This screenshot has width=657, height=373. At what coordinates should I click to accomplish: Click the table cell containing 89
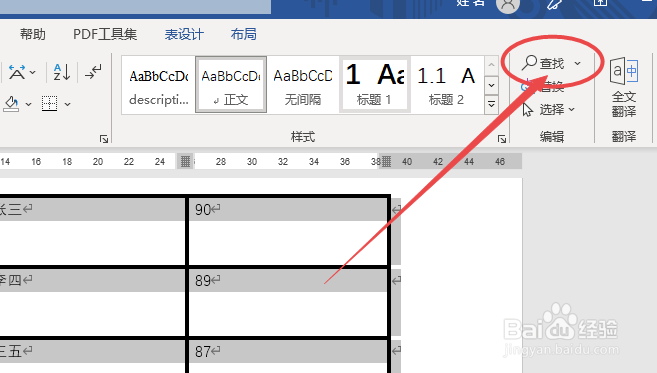click(288, 302)
